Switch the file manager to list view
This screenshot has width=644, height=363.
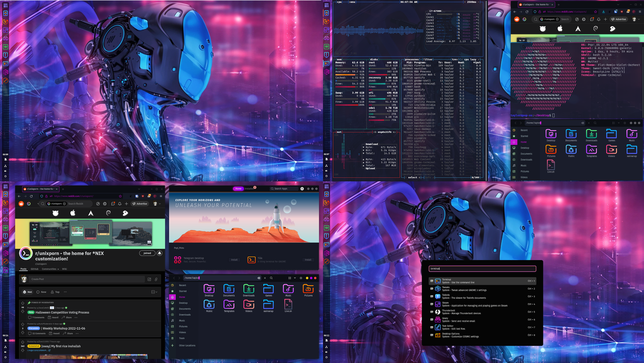[x=289, y=277]
